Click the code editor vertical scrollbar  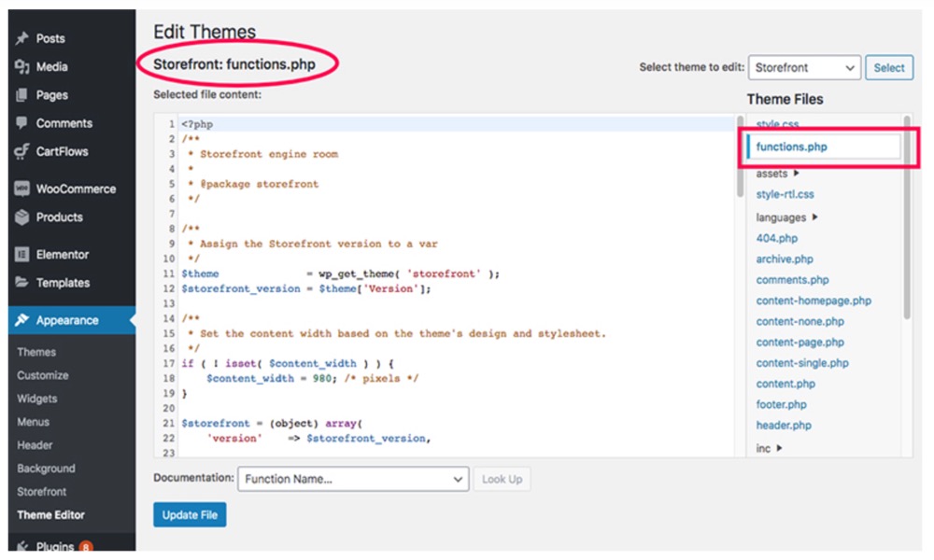point(740,156)
